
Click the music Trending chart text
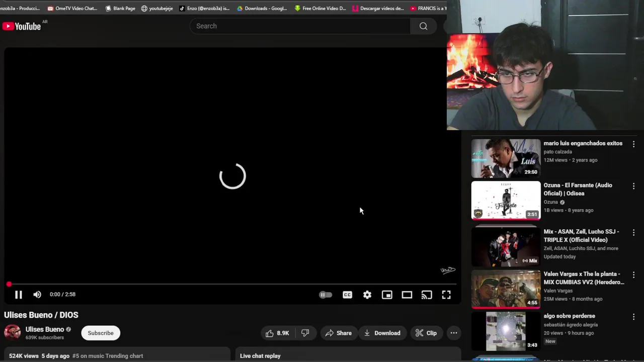108,356
